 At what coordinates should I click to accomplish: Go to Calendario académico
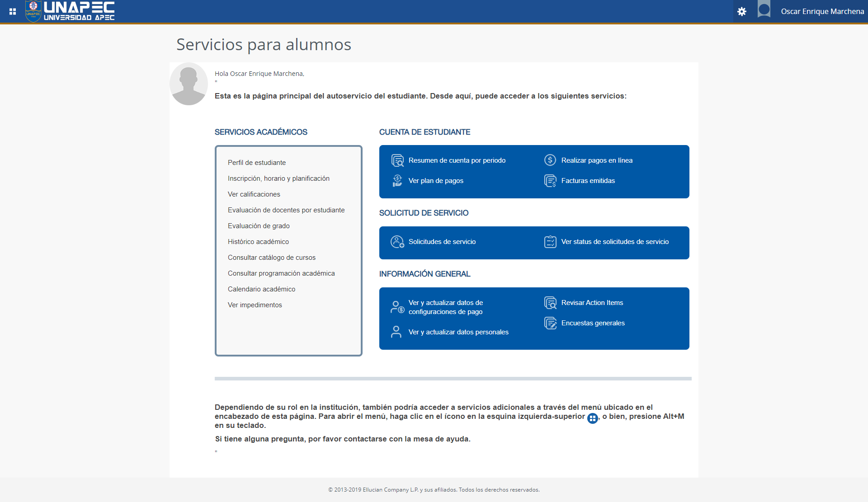(261, 289)
